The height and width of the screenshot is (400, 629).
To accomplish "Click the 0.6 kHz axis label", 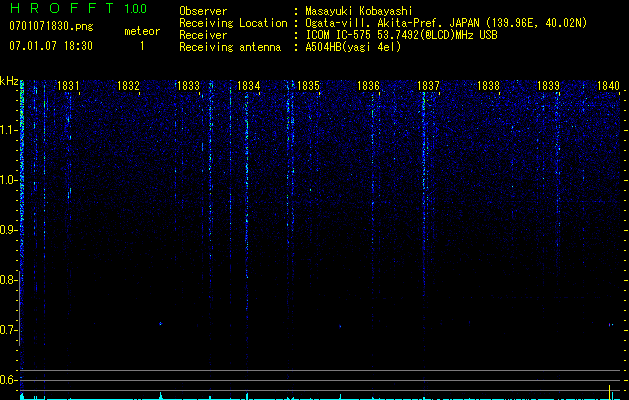I will click(x=8, y=380).
